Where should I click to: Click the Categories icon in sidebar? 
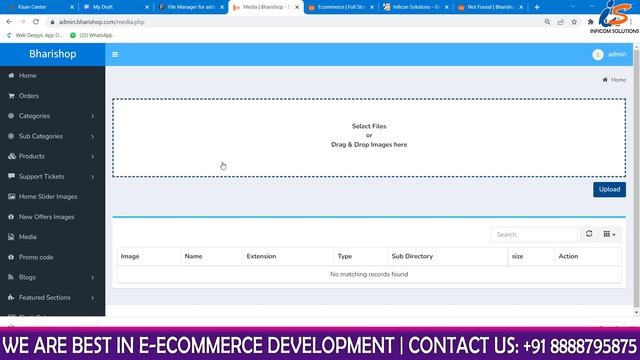tap(11, 116)
